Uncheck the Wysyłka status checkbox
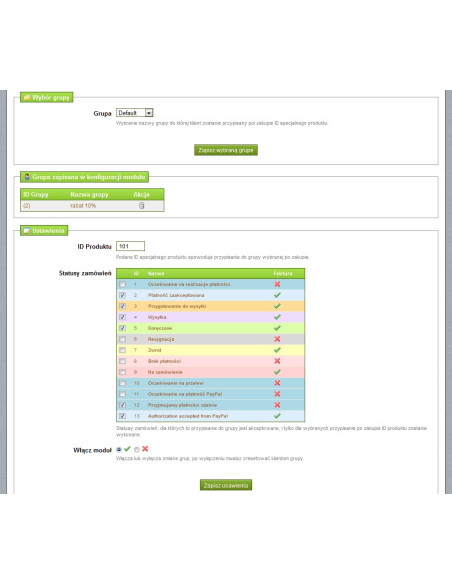This screenshot has height=584, width=452. (x=122, y=317)
